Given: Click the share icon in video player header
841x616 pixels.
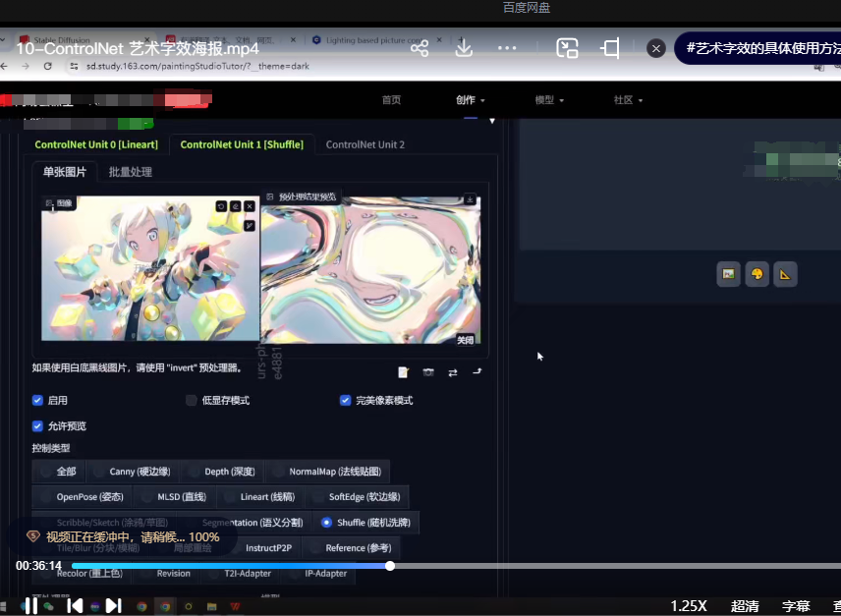Looking at the screenshot, I should click(x=420, y=48).
